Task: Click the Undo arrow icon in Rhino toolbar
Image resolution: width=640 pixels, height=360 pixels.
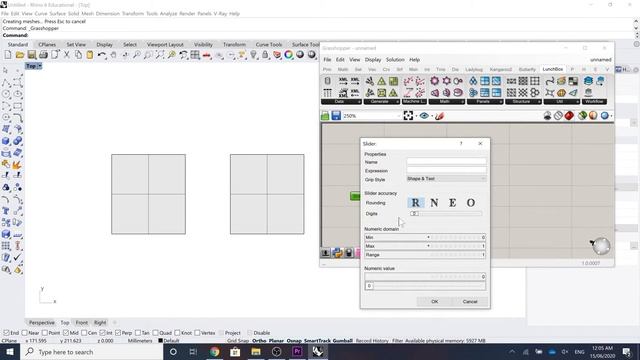Action: pyautogui.click(x=102, y=55)
